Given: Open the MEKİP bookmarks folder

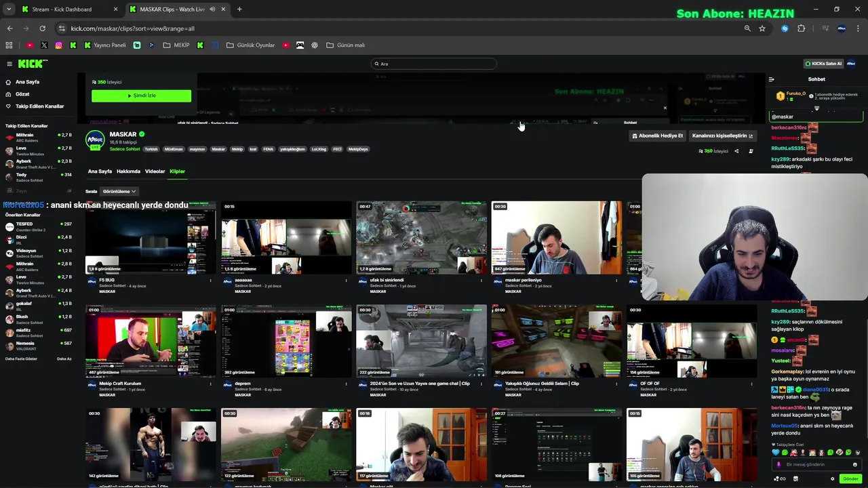Looking at the screenshot, I should (x=176, y=45).
